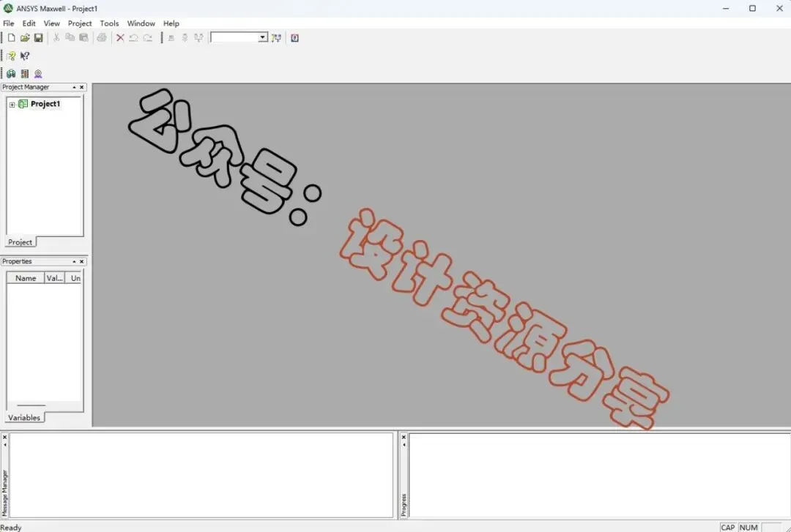
Task: Open the Project menu
Action: [80, 23]
